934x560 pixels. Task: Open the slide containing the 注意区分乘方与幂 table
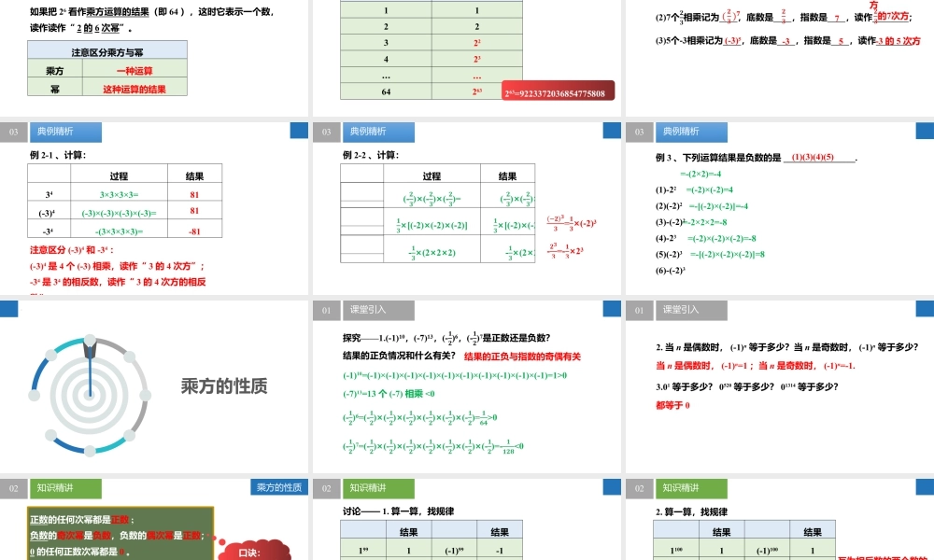(154, 58)
